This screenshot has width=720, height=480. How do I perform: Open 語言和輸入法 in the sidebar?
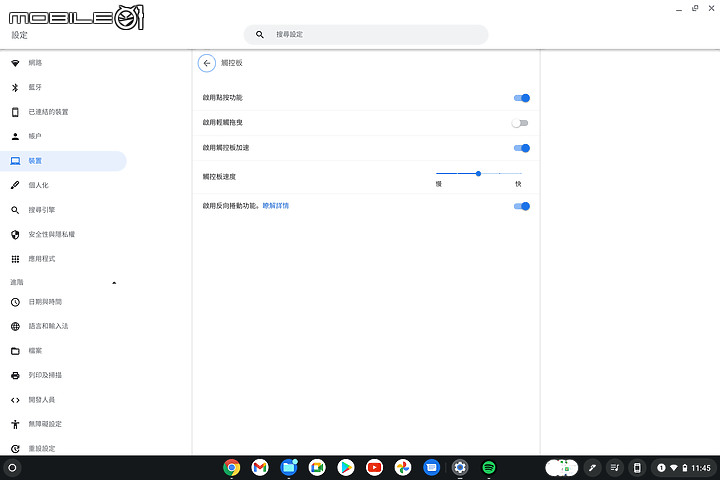63,327
